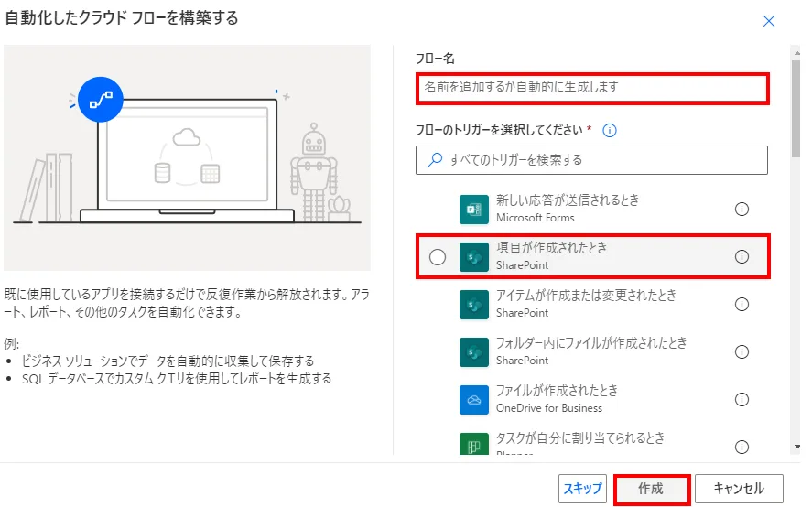The height and width of the screenshot is (507, 812).
Task: Select the radio button for 項目が作成されたとき
Action: (x=438, y=257)
